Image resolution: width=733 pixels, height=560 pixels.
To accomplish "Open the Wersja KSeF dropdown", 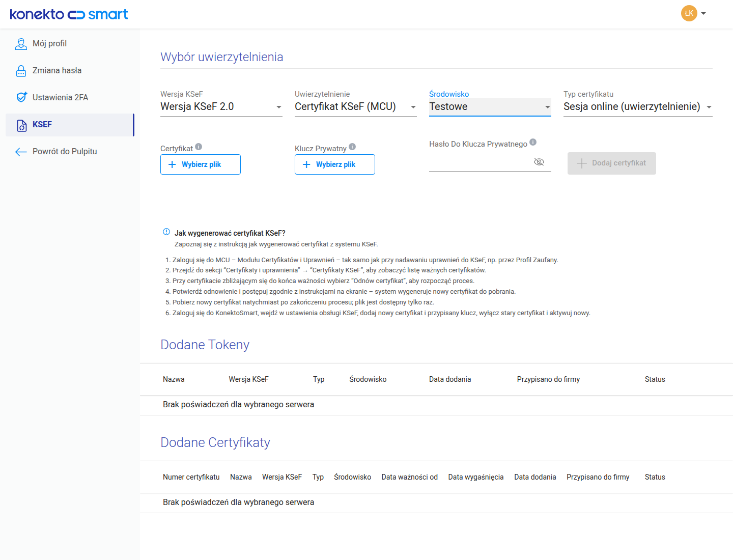I will (x=221, y=106).
